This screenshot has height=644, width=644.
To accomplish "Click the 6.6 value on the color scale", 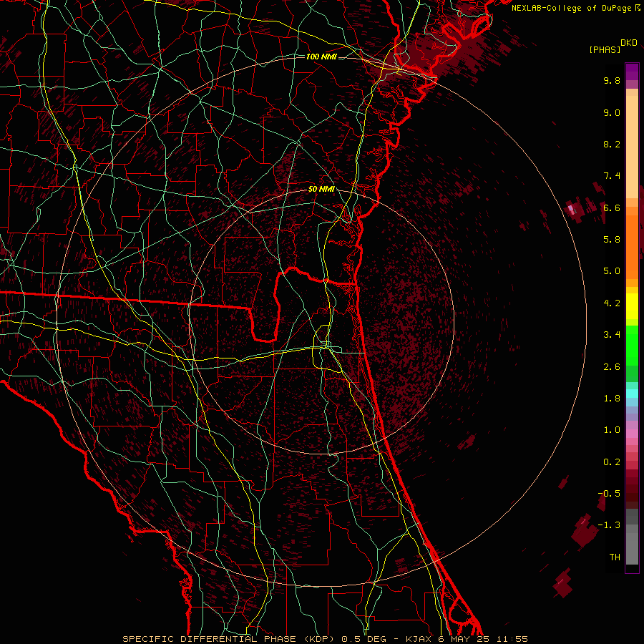I will [612, 208].
